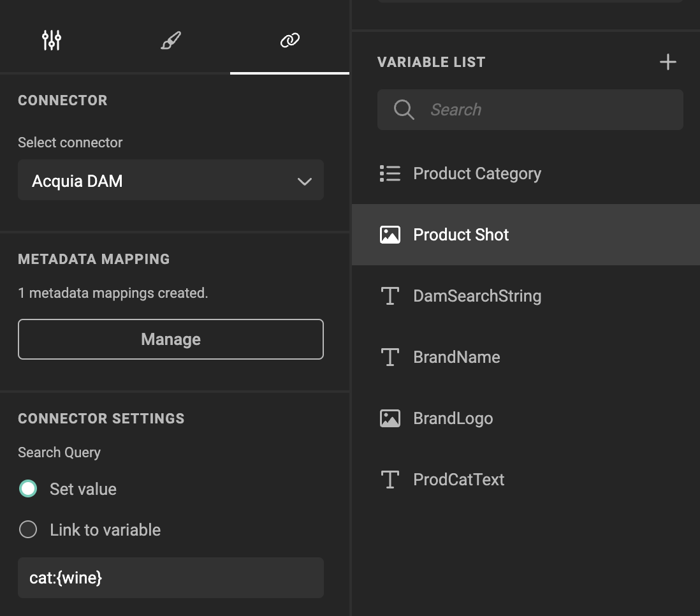Select the BrandLogo variable

(x=525, y=418)
